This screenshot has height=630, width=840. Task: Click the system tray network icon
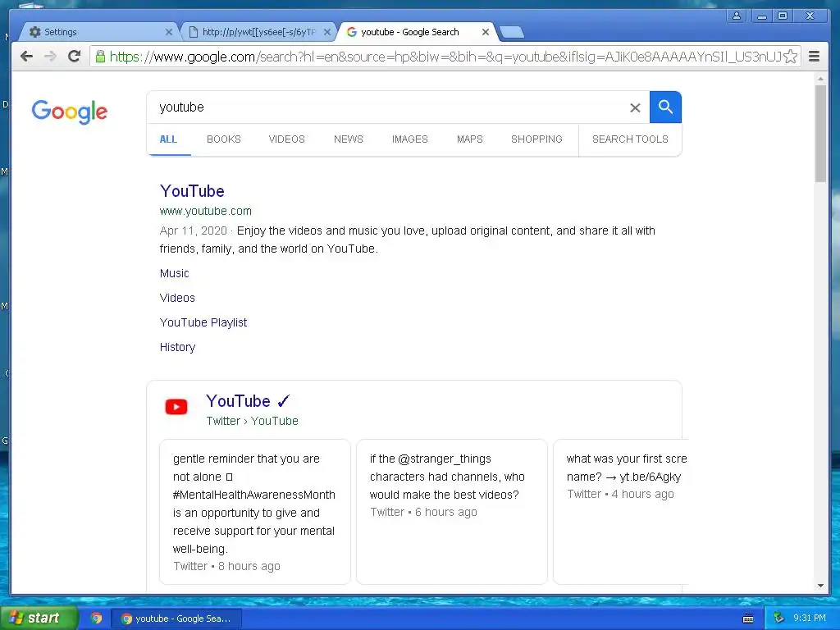(x=778, y=619)
